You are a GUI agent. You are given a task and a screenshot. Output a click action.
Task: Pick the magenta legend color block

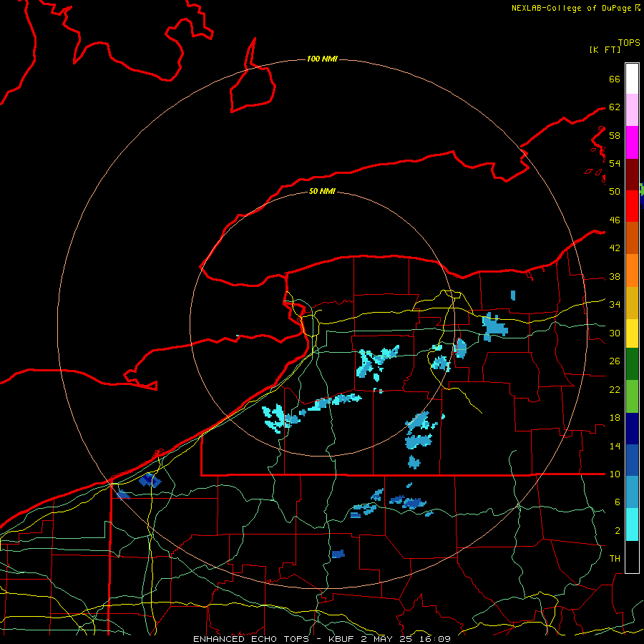632,142
